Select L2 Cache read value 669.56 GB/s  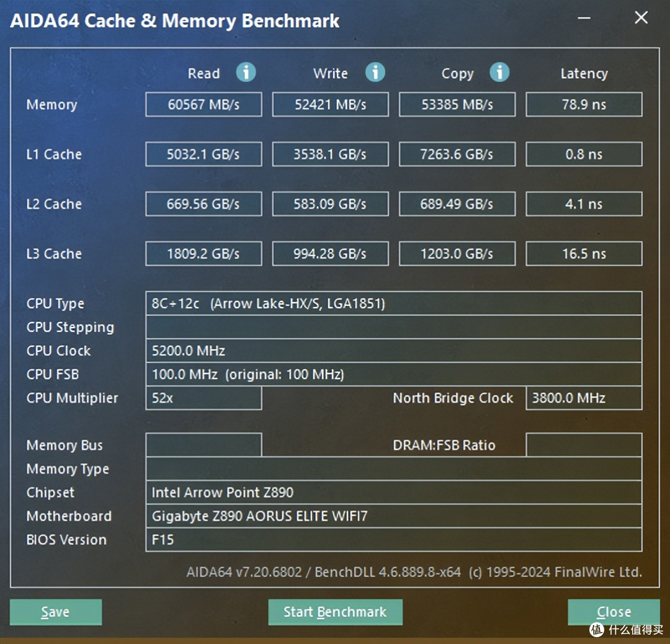click(203, 204)
